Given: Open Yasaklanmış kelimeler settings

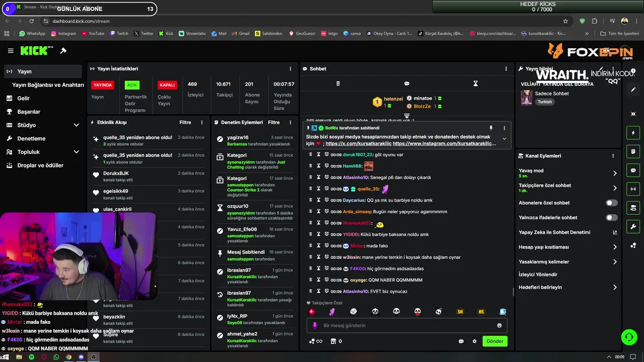Looking at the screenshot, I should tap(568, 261).
